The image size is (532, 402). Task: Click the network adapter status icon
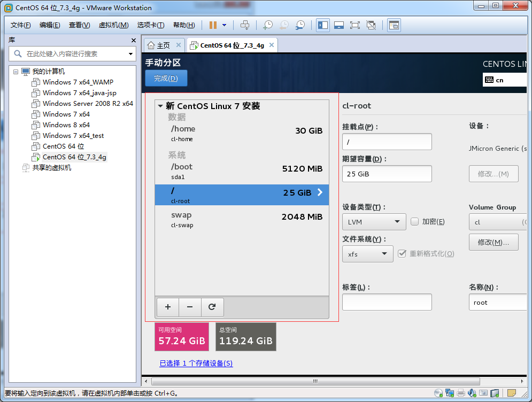pos(450,393)
